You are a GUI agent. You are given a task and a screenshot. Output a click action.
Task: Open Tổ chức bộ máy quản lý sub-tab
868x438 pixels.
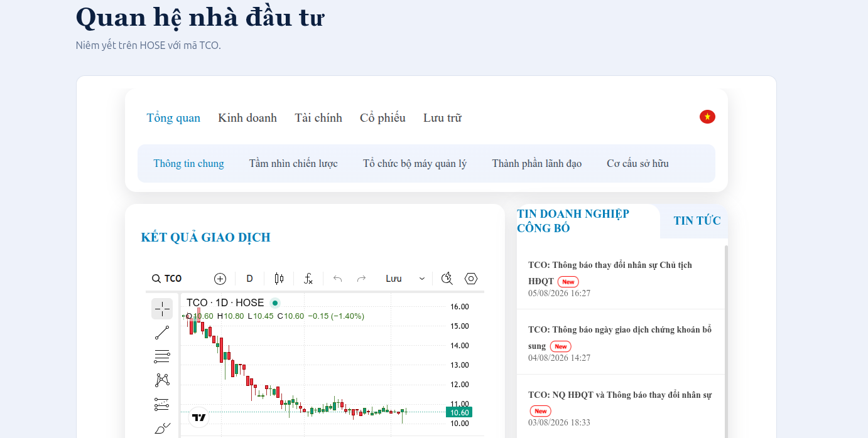(x=415, y=164)
